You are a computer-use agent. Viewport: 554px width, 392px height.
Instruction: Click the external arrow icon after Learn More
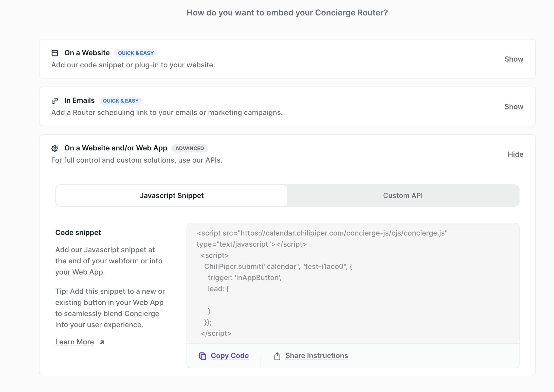(102, 342)
